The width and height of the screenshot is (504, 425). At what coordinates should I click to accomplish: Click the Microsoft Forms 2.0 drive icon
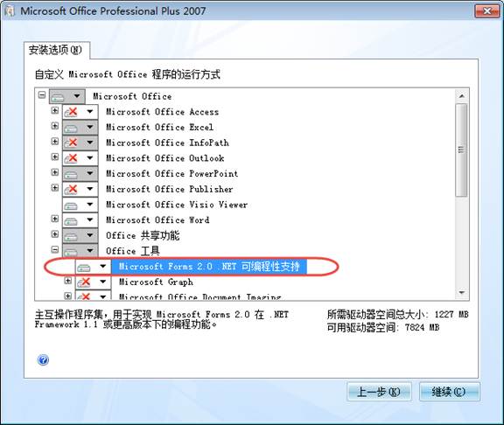[x=84, y=268]
